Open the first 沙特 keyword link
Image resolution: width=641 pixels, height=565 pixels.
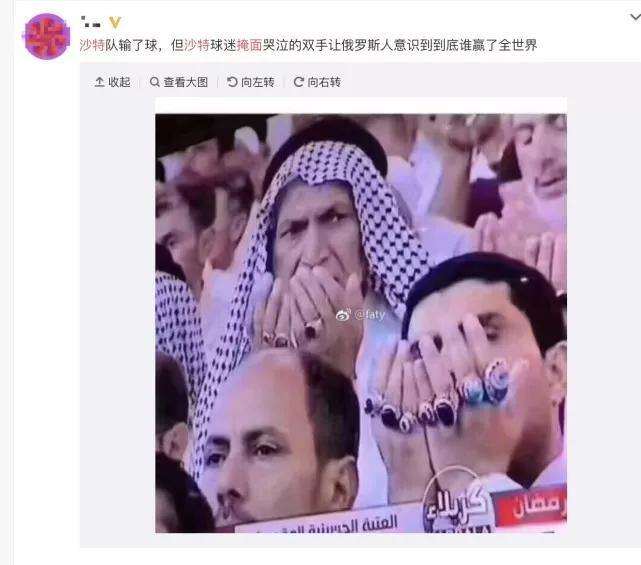(x=92, y=45)
